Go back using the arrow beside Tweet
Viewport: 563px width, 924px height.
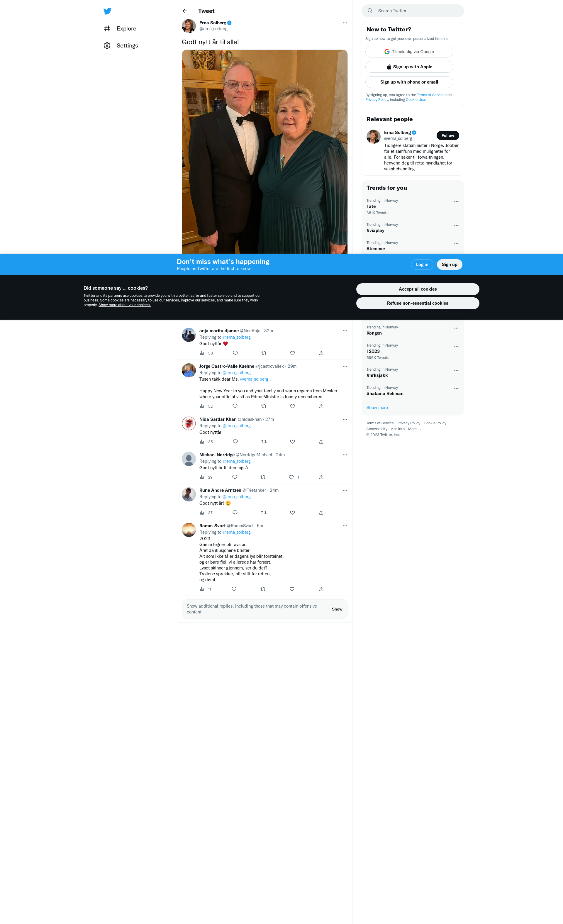click(x=185, y=11)
